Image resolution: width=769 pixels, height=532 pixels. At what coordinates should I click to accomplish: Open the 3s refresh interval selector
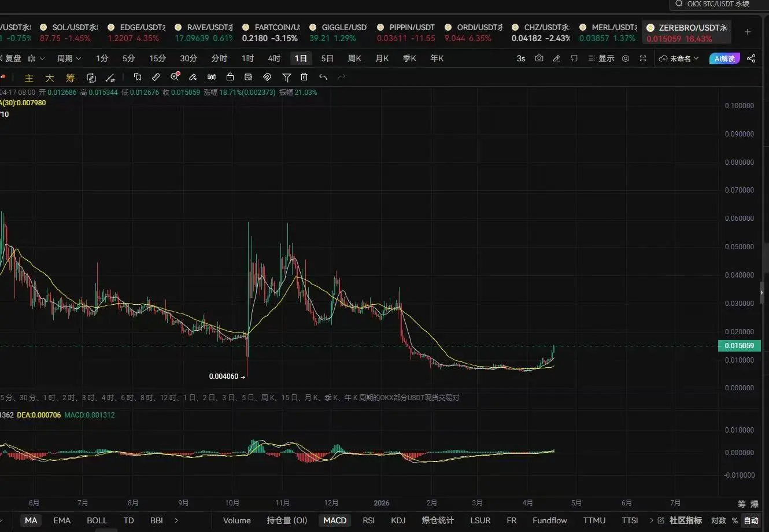[521, 58]
